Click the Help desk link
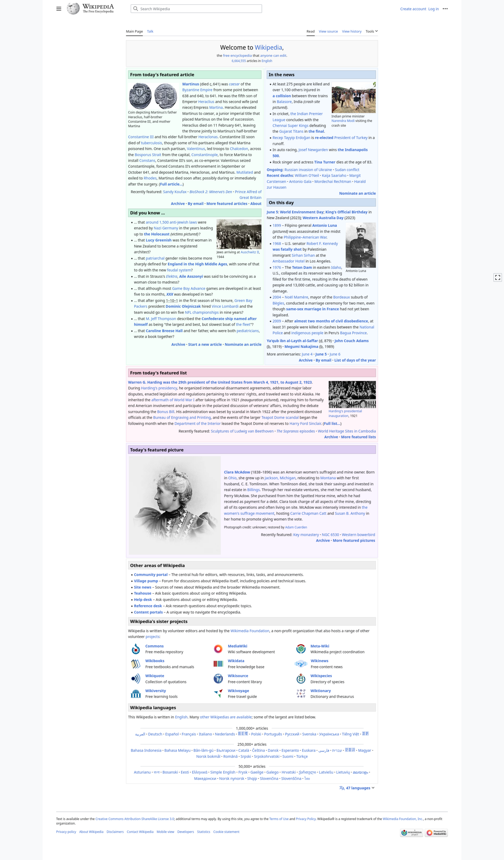This screenshot has height=860, width=504. pyautogui.click(x=143, y=599)
